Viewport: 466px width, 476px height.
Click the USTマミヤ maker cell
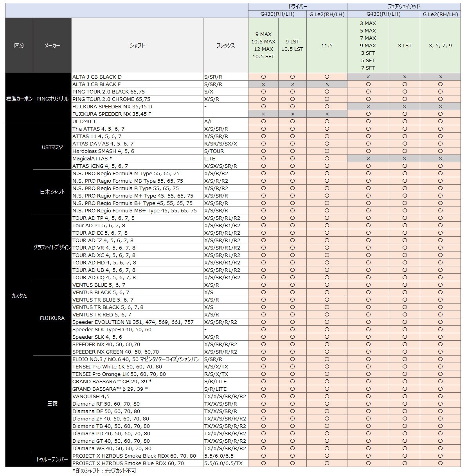tap(52, 147)
